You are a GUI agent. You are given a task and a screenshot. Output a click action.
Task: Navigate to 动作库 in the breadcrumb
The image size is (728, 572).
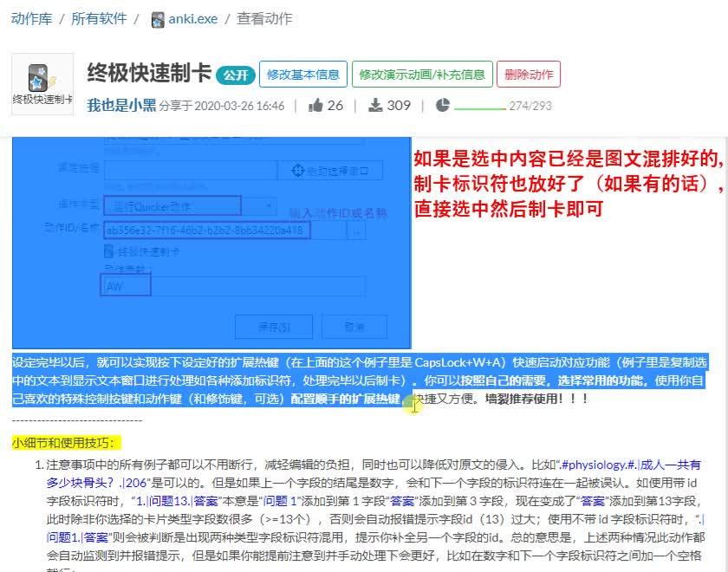[x=32, y=18]
